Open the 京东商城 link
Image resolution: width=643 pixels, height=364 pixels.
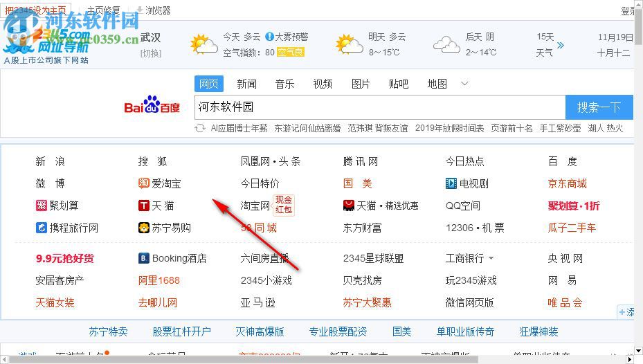click(x=568, y=183)
